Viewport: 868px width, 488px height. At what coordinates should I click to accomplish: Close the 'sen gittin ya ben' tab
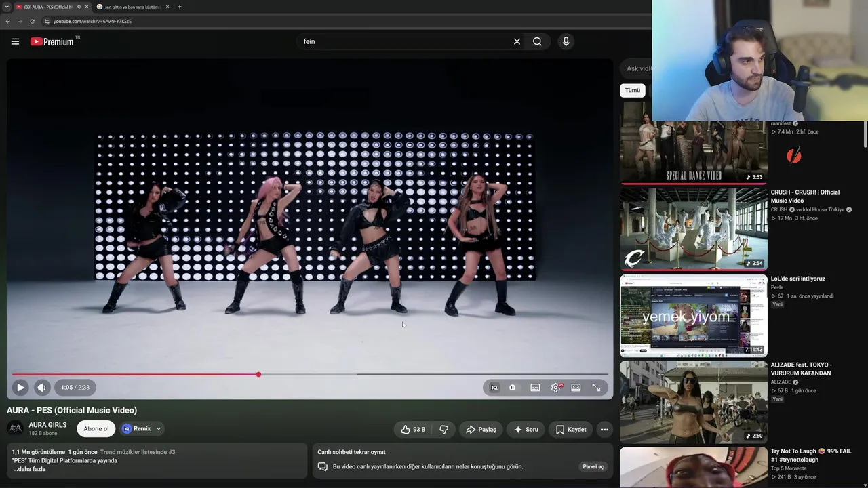tap(167, 7)
